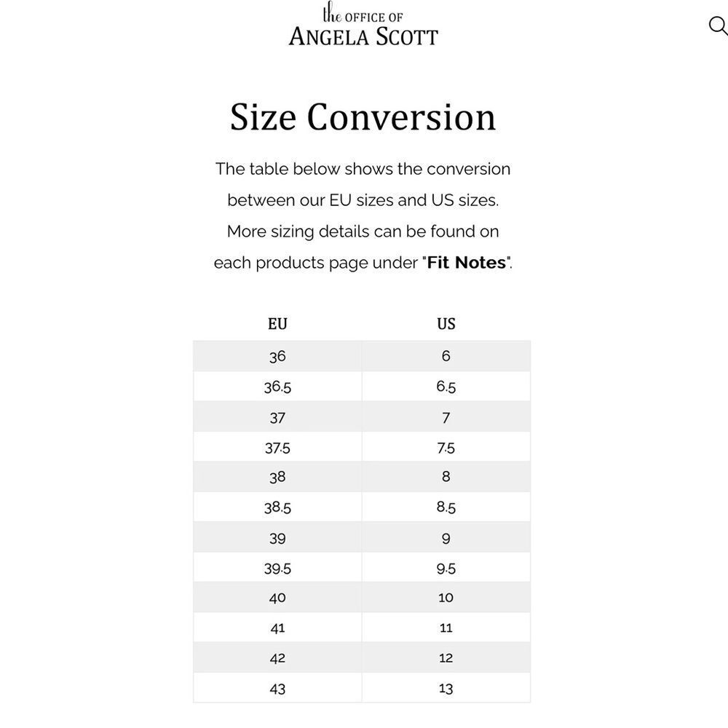This screenshot has width=728, height=728.
Task: Click the US column header
Action: pyautogui.click(x=446, y=324)
